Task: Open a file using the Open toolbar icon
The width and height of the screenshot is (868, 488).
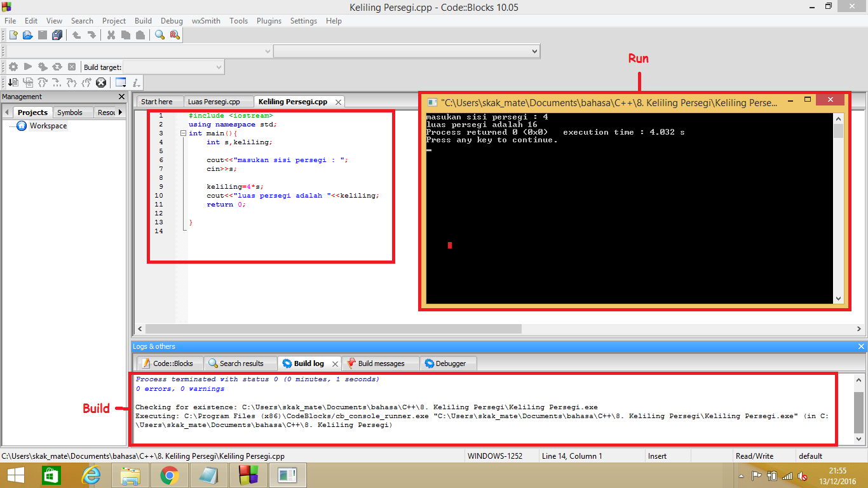Action: tap(27, 35)
